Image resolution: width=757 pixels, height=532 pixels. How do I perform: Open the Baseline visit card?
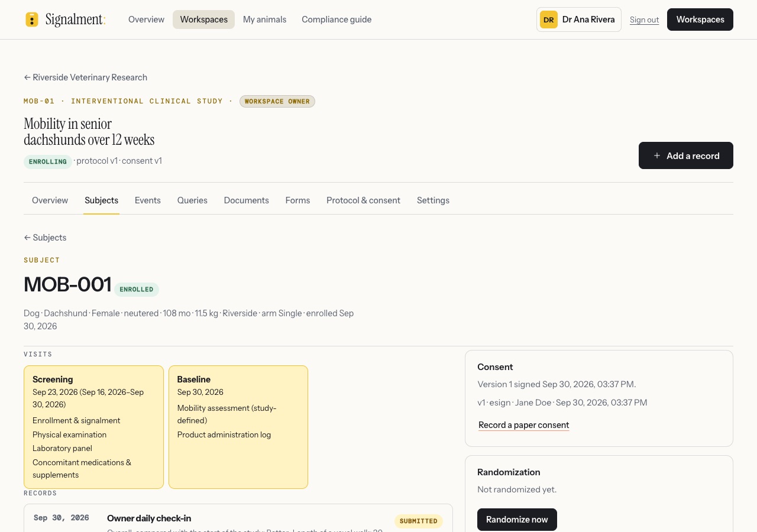238,427
